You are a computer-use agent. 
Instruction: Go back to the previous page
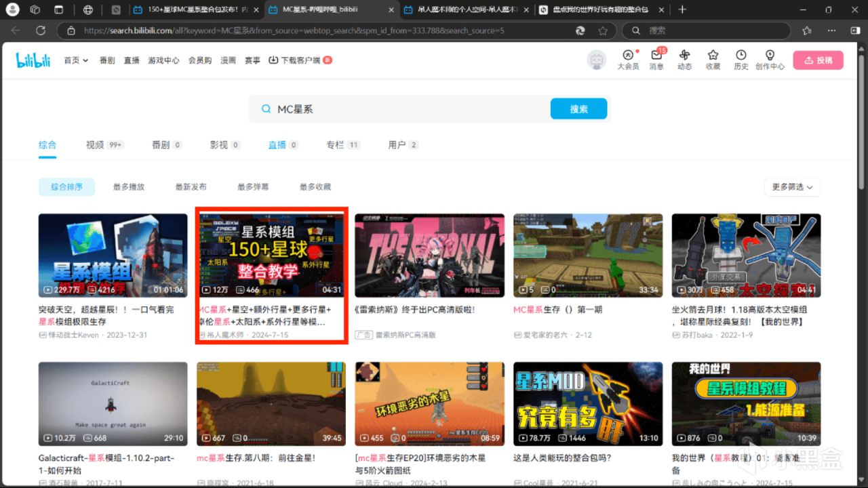tap(16, 30)
